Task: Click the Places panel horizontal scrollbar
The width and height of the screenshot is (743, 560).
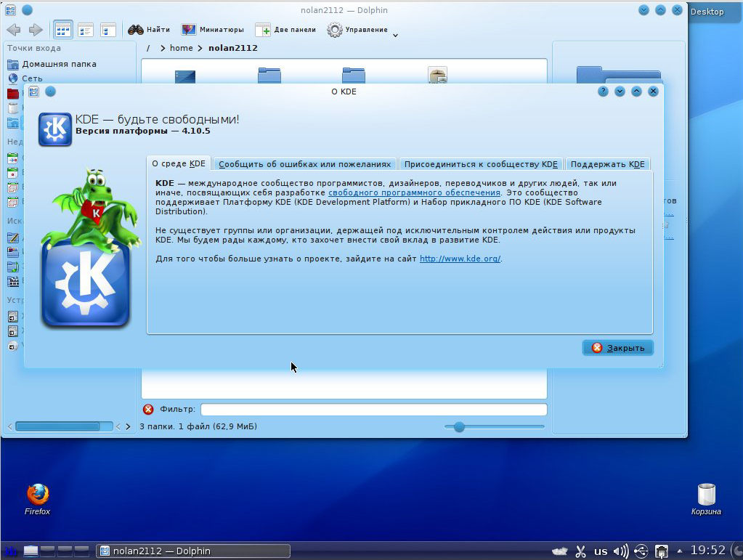Action: click(x=64, y=426)
